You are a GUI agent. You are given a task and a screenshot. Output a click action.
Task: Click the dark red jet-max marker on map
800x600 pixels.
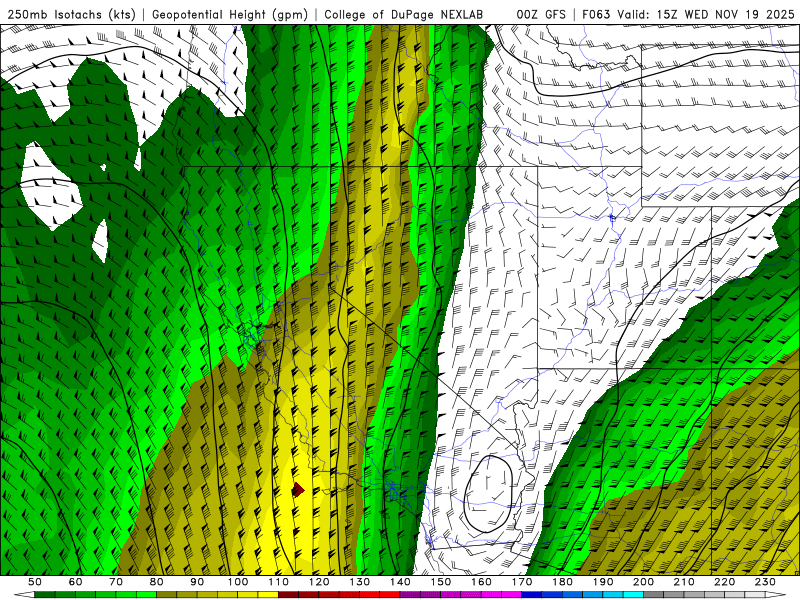[x=298, y=490]
